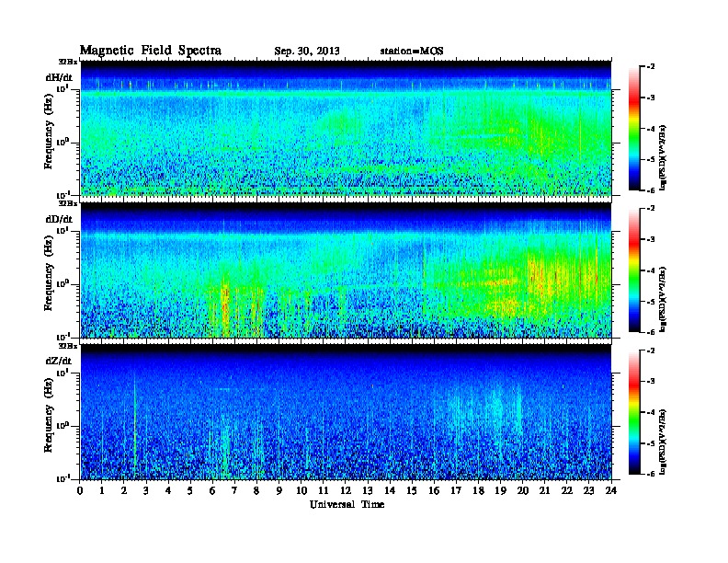Click the "Magnetic Field Spectra" title
The height and width of the screenshot is (563, 728).
coord(151,51)
